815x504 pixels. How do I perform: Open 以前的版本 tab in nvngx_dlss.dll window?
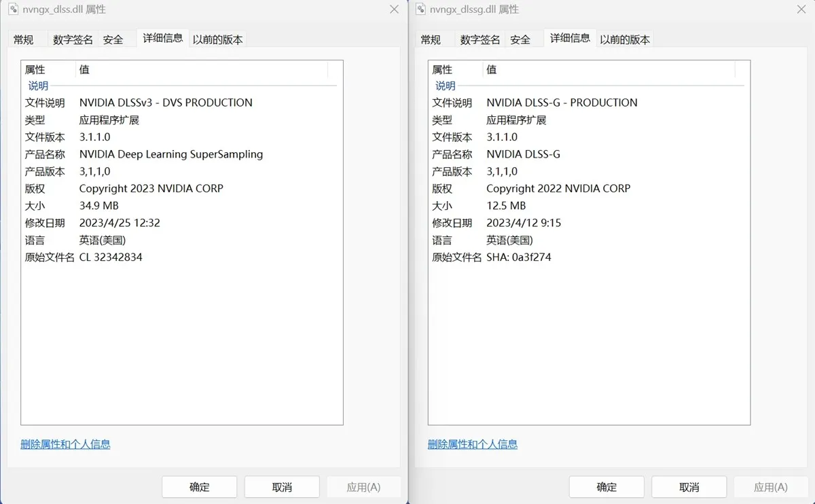(x=217, y=39)
